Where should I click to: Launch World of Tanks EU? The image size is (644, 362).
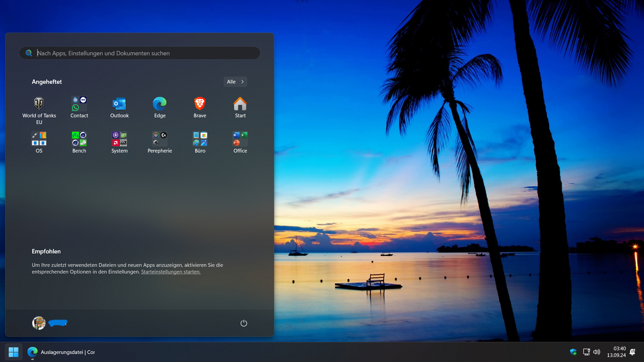(39, 104)
